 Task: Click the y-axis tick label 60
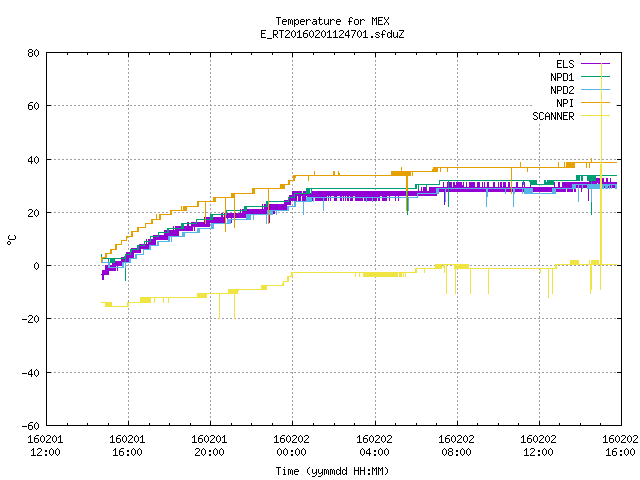33,106
